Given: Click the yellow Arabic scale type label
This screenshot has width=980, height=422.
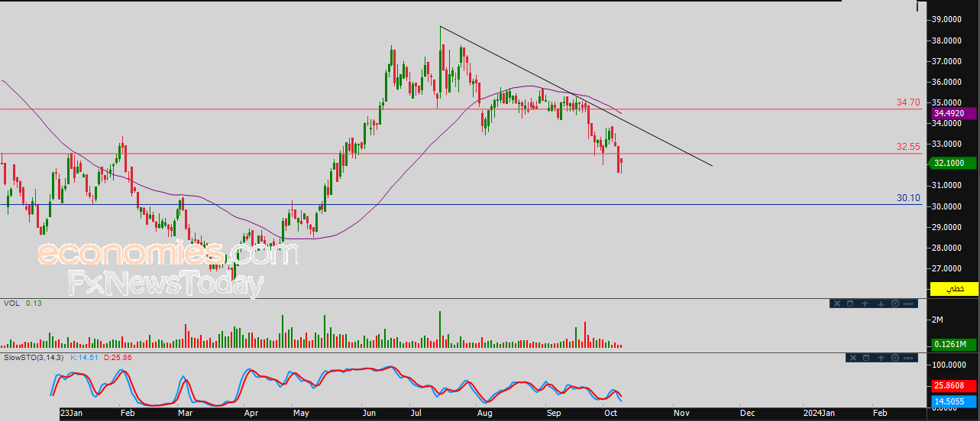Looking at the screenshot, I should click(x=955, y=289).
